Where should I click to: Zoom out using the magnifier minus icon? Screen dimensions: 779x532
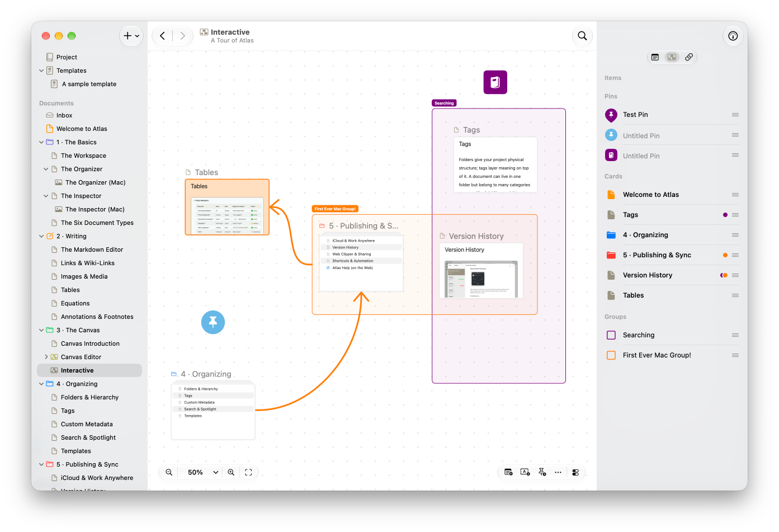tap(169, 472)
